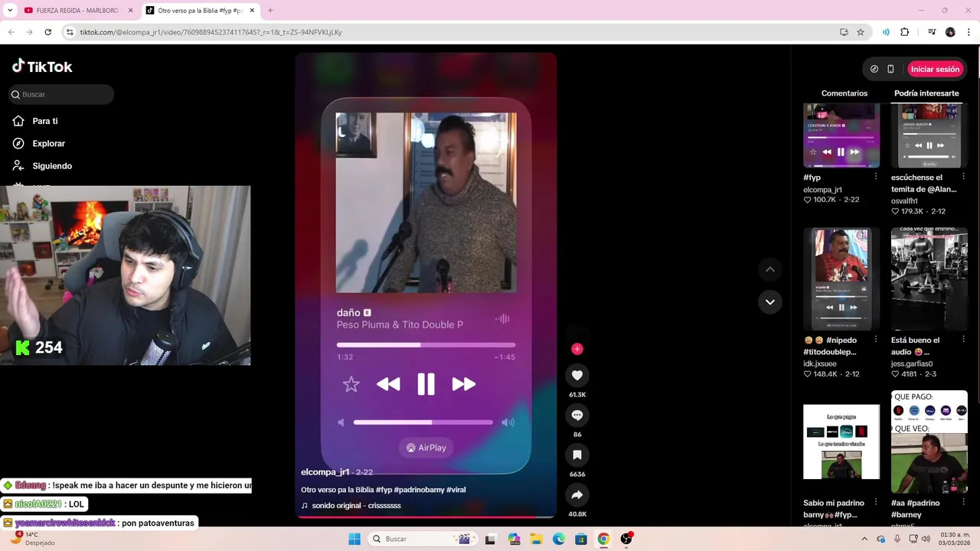980x551 pixels.
Task: Switch to the FUERZA REGIDA - MARLBORO tab
Action: [x=77, y=11]
